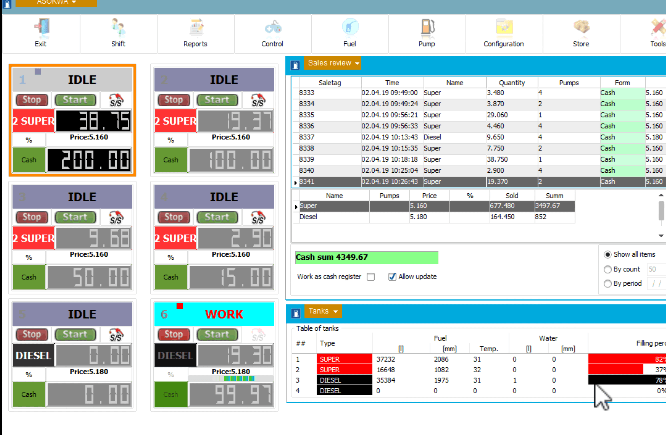Screen dimensions: 666x435
Task: Open the Shift toolbar icon
Action: pyautogui.click(x=118, y=31)
